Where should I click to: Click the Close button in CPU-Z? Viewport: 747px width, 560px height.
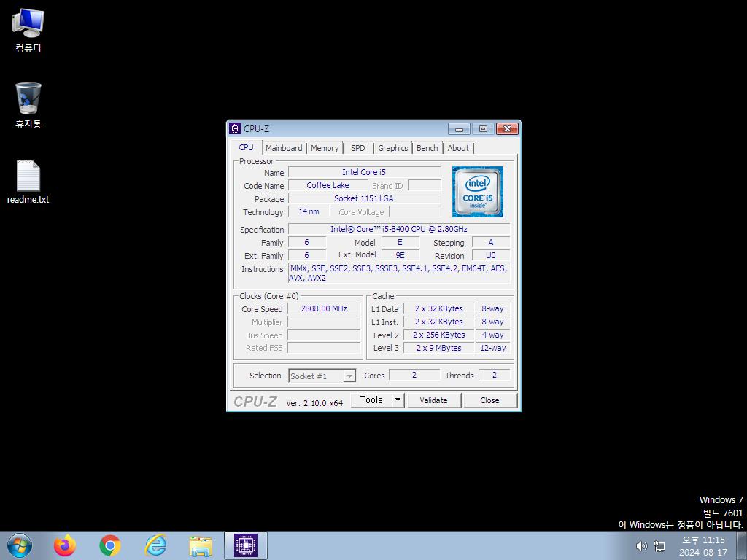click(489, 400)
